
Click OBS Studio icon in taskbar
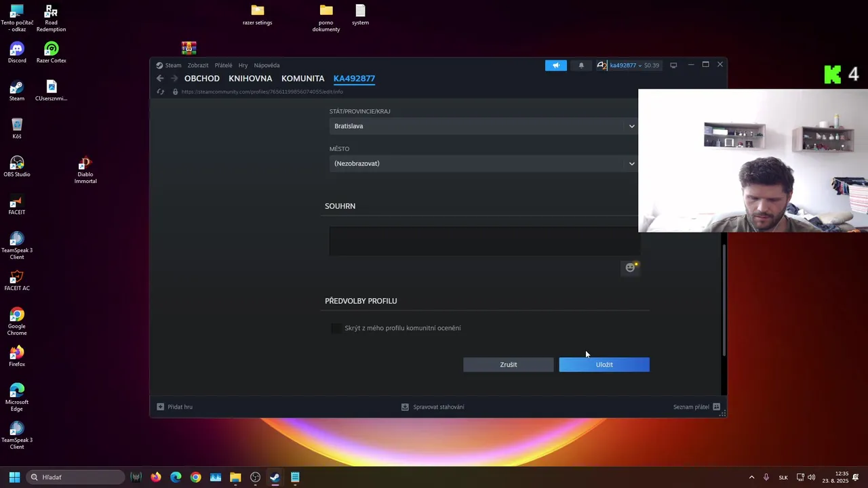(255, 477)
